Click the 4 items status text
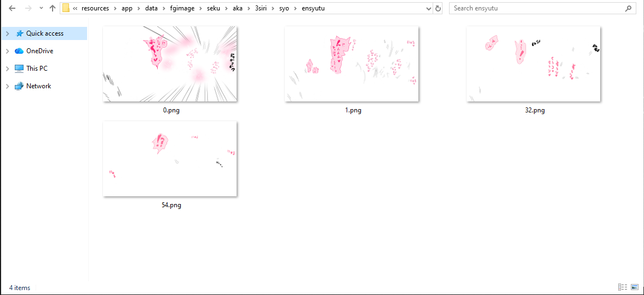644x295 pixels. [x=20, y=287]
